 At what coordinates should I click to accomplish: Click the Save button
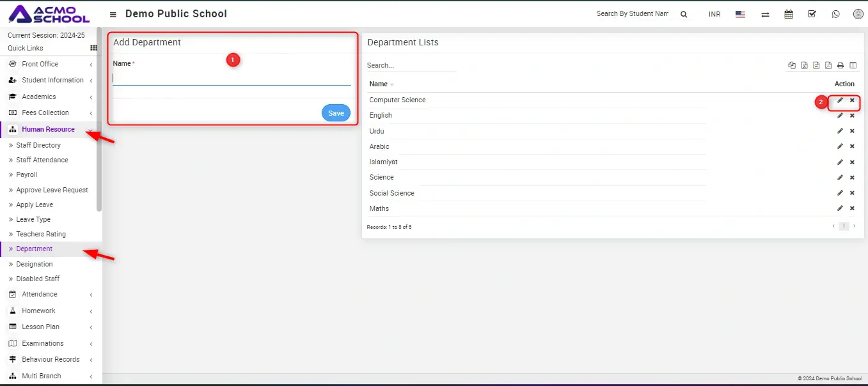tap(336, 113)
